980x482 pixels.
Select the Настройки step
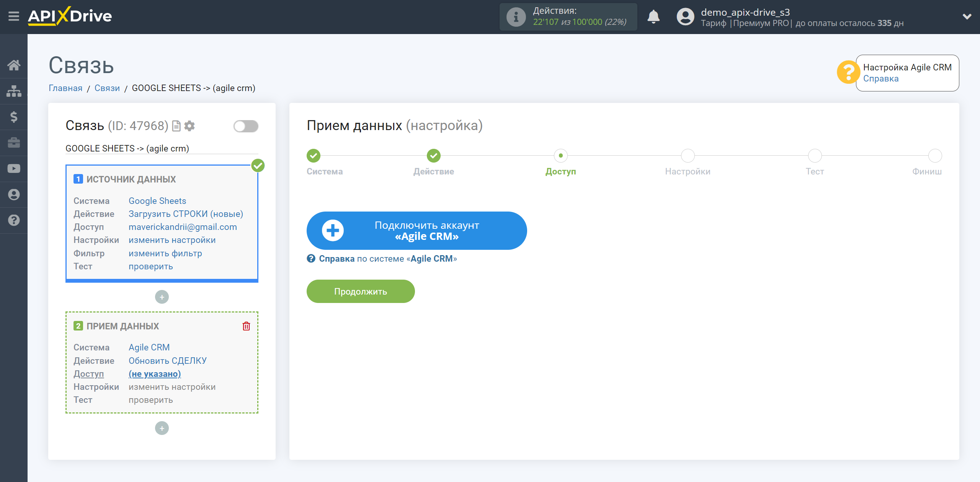[x=688, y=156]
